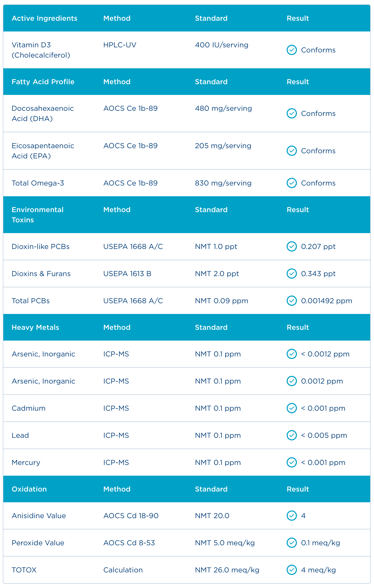The width and height of the screenshot is (374, 588).
Task: Click the Lead row checkmark icon
Action: 292,435
